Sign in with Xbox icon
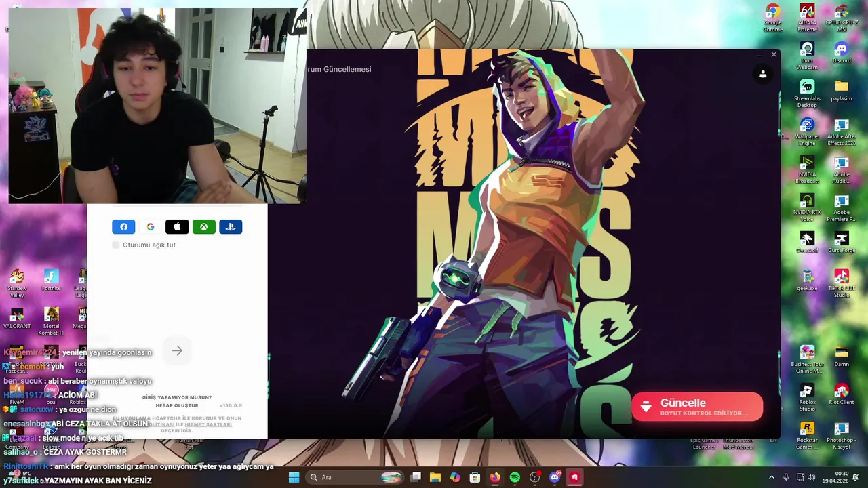 point(203,227)
